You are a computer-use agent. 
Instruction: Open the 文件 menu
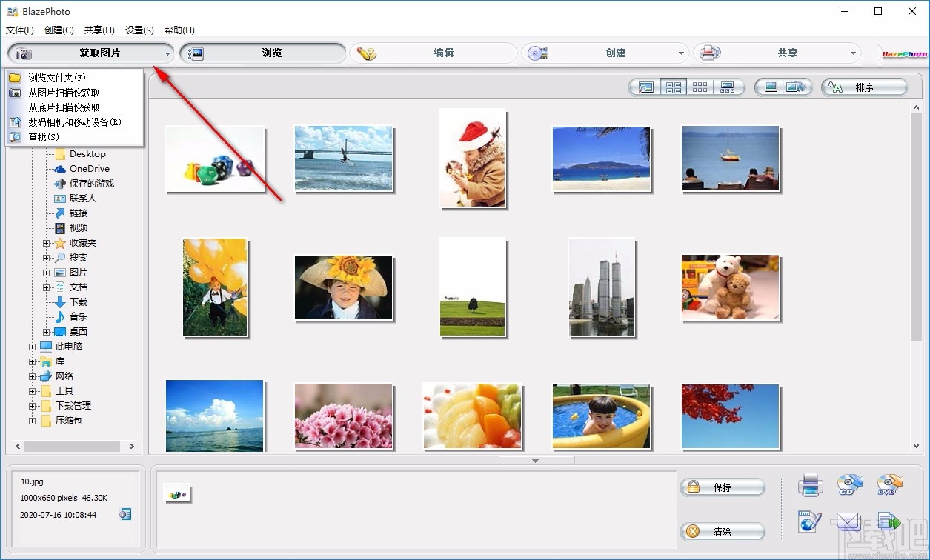[x=19, y=30]
